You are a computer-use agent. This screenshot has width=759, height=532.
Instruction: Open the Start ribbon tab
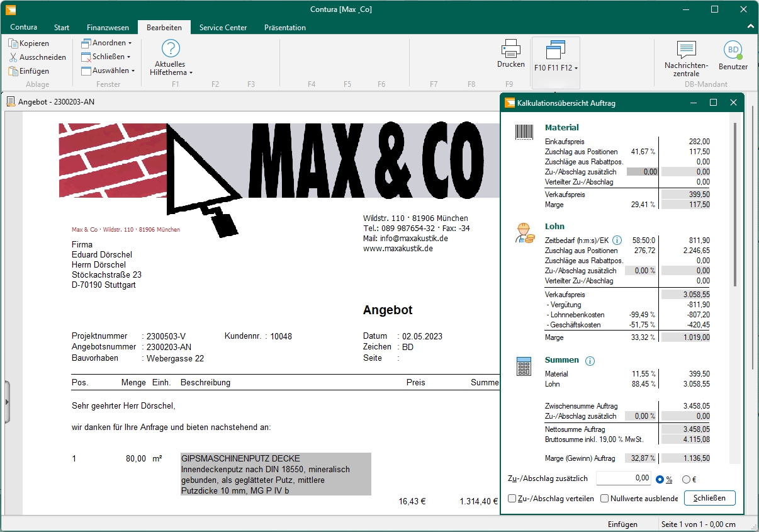pos(62,28)
